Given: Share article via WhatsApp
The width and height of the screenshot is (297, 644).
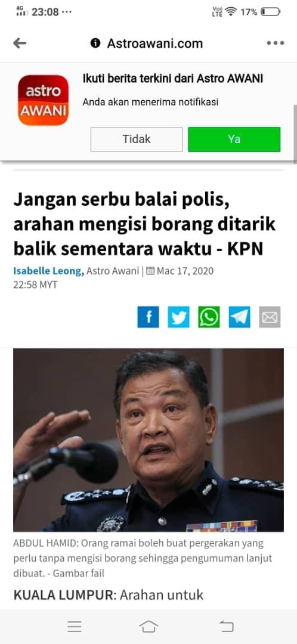Looking at the screenshot, I should 209,317.
